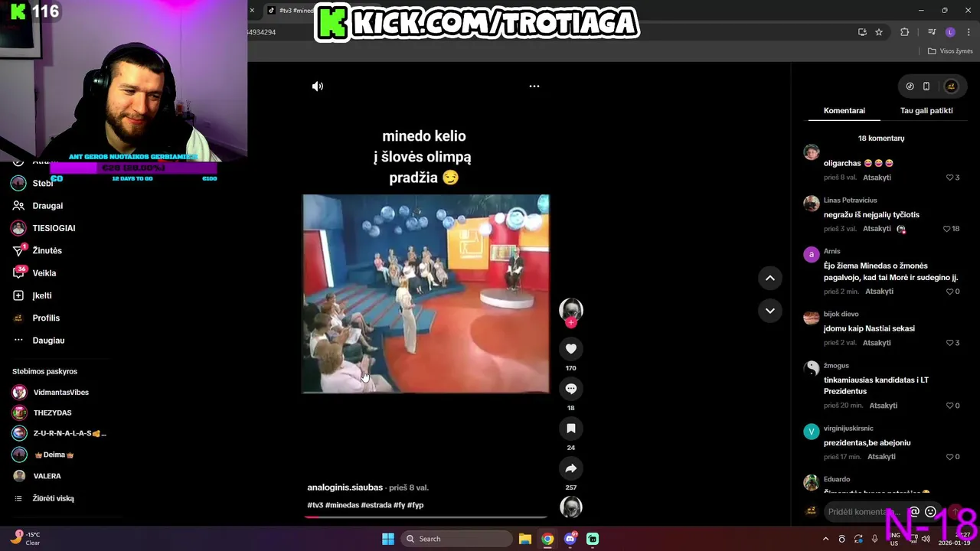The image size is (980, 551).
Task: Like the bijok dievo comment
Action: point(949,343)
